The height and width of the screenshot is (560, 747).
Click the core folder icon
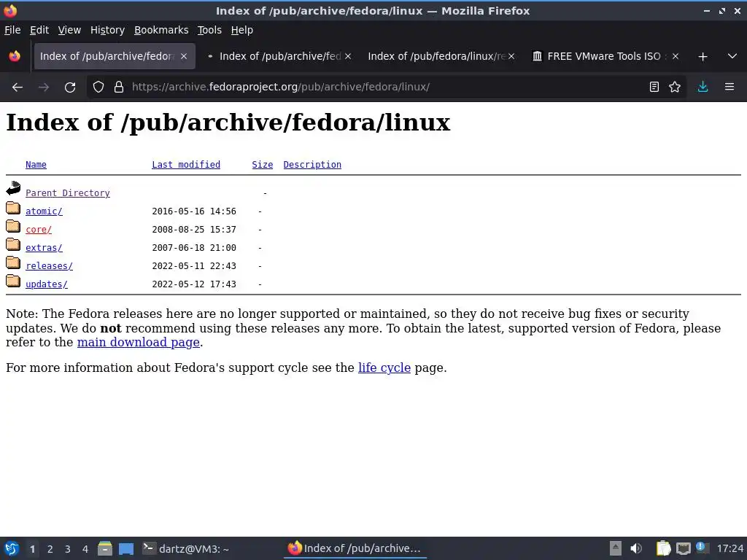pos(13,226)
